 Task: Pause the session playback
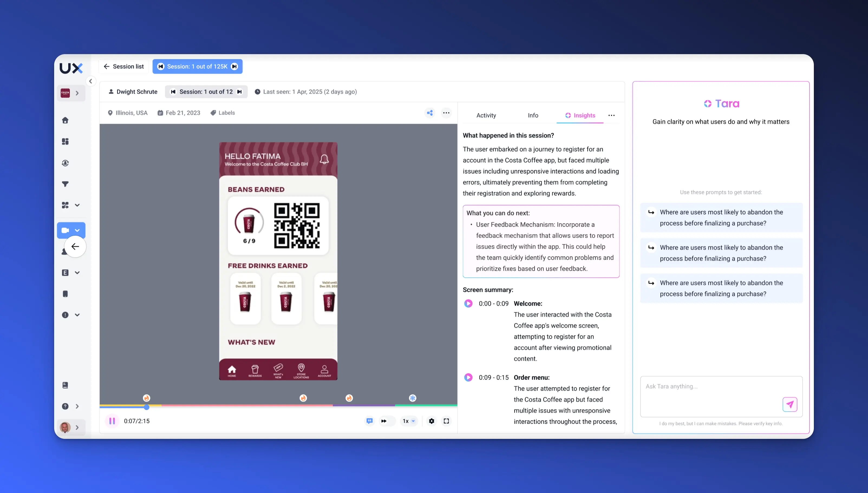coord(112,421)
